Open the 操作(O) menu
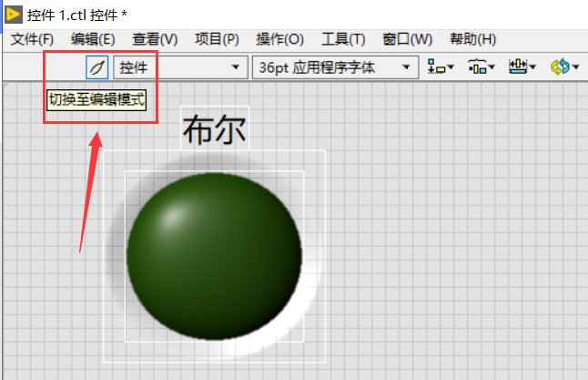588x380 pixels. (279, 39)
